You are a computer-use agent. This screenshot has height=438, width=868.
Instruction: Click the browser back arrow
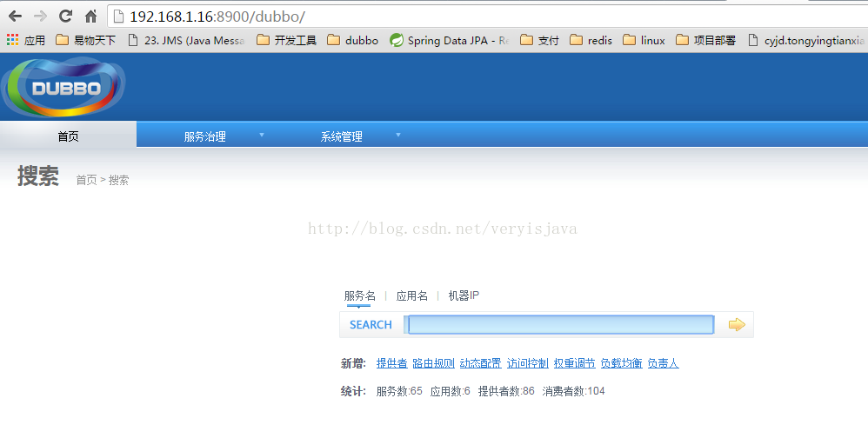coord(15,17)
